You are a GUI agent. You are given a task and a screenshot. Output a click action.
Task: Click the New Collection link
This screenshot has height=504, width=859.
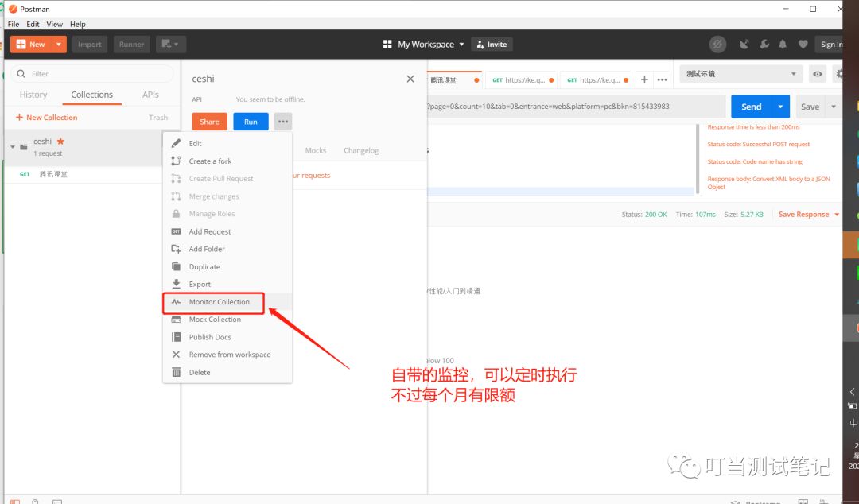click(x=47, y=117)
